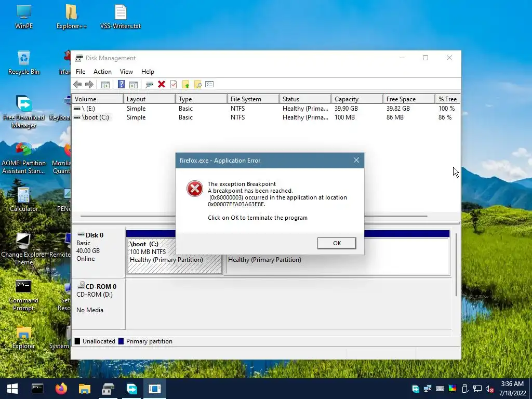Screen dimensions: 532x399
Task: Open the View menu in Disk Management
Action: (126, 72)
